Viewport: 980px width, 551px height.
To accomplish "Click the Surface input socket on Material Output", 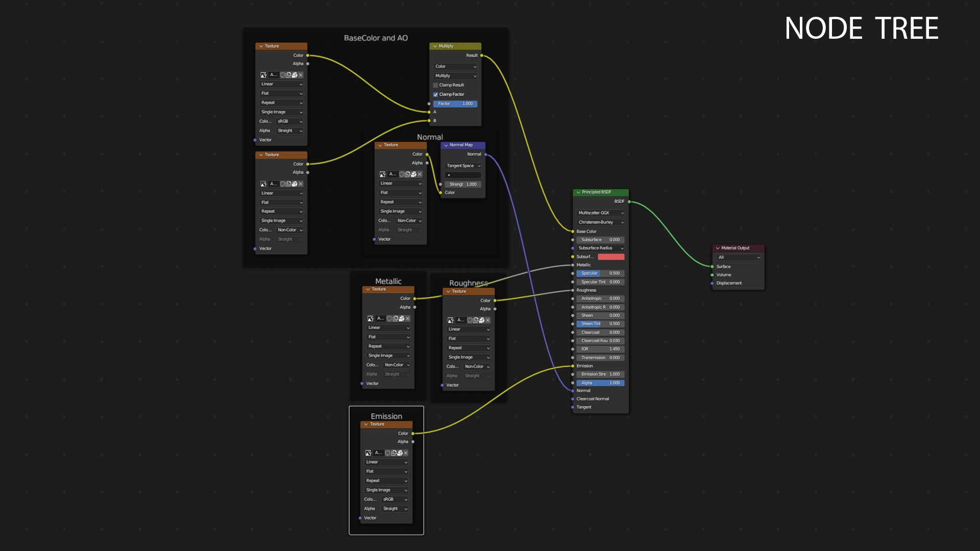I will [712, 267].
